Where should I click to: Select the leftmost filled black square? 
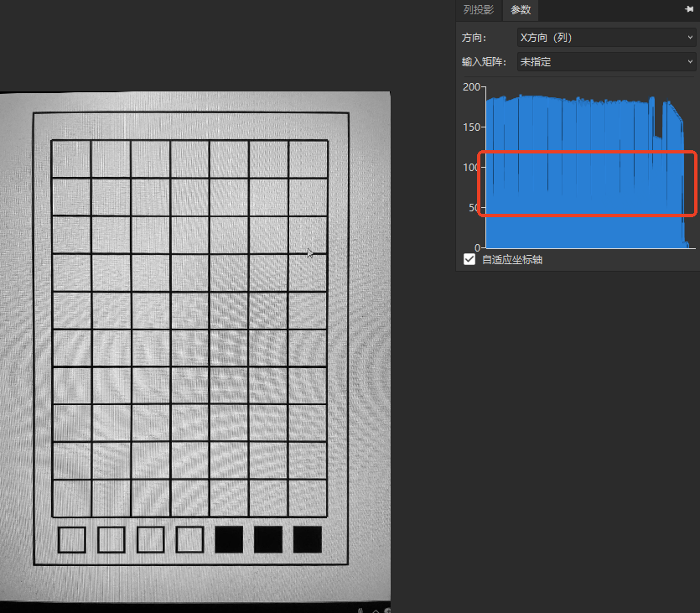229,539
